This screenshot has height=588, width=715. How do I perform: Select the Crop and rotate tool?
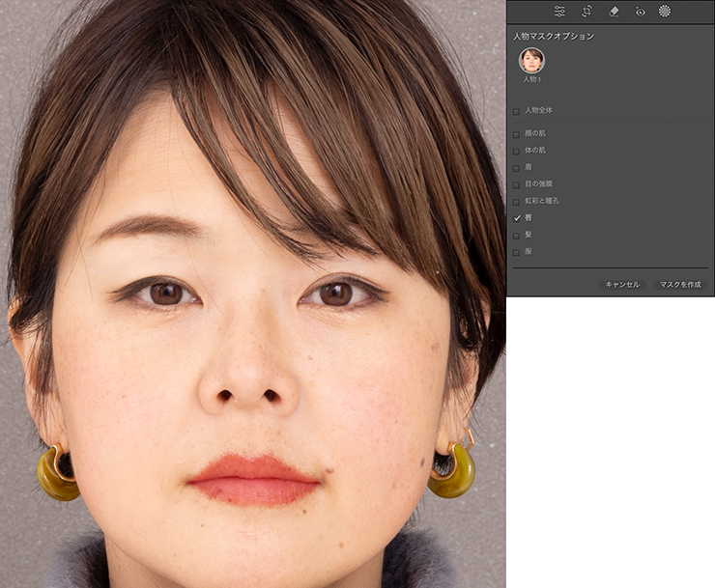coord(586,12)
